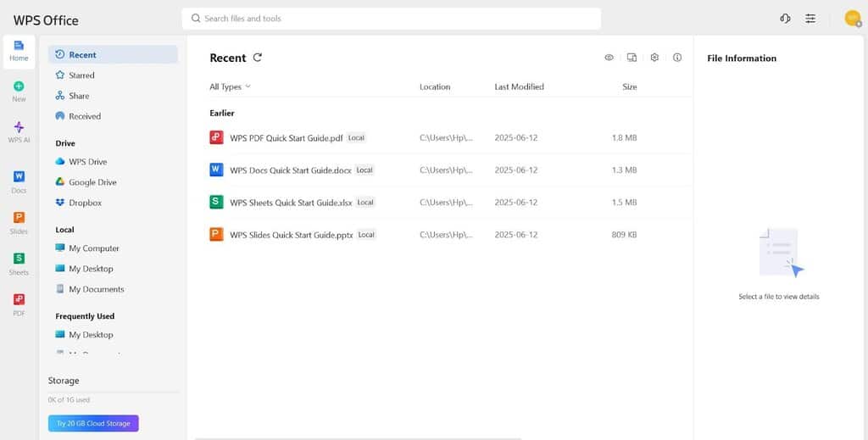The height and width of the screenshot is (440, 868).
Task: Open the Docs app icon
Action: point(19,182)
